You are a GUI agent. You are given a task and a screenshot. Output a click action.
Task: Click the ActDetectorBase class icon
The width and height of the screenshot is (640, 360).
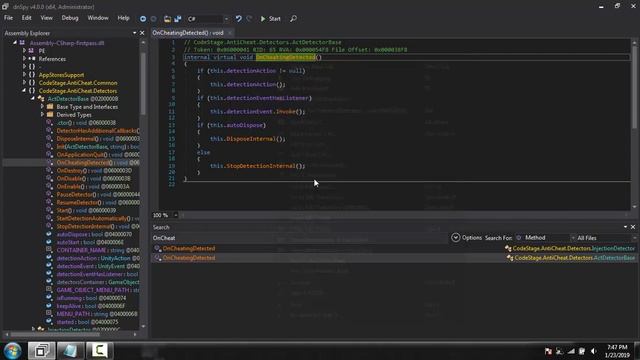(x=41, y=98)
